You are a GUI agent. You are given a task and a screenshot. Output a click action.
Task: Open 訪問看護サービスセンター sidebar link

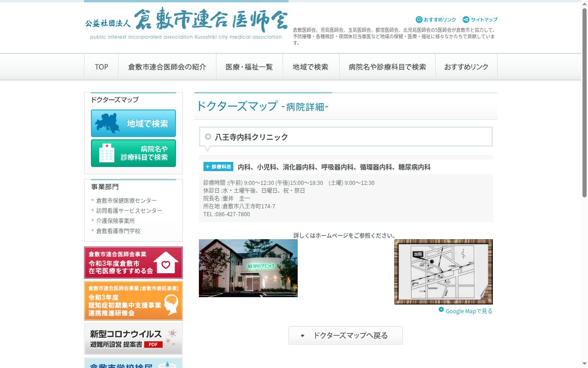pyautogui.click(x=129, y=211)
